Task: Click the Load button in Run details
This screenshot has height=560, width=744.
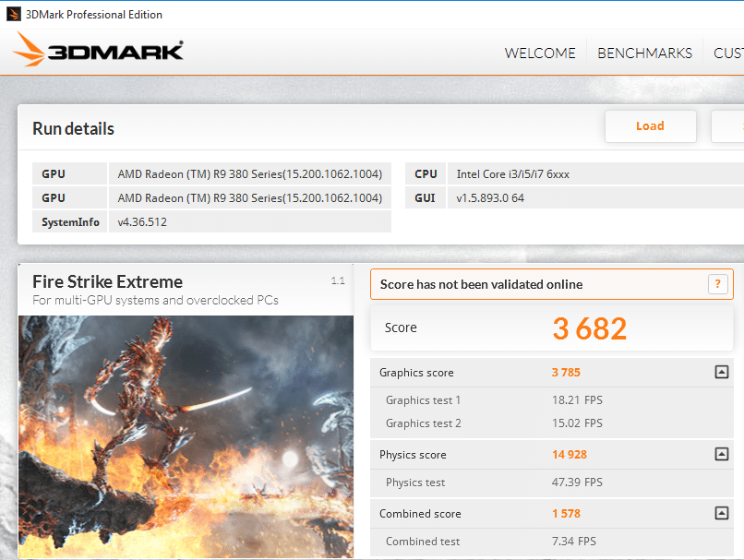Action: coord(651,126)
